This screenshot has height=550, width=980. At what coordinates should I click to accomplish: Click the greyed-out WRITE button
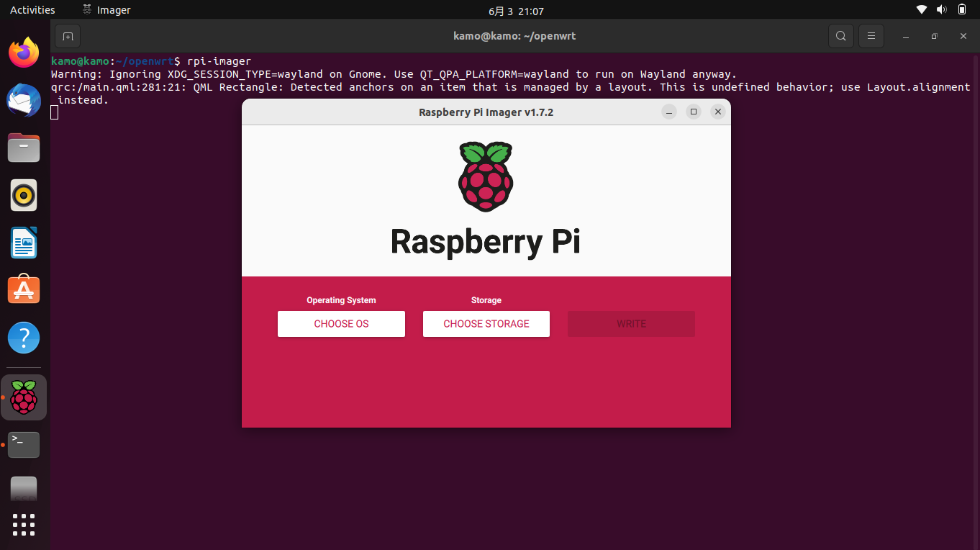631,324
